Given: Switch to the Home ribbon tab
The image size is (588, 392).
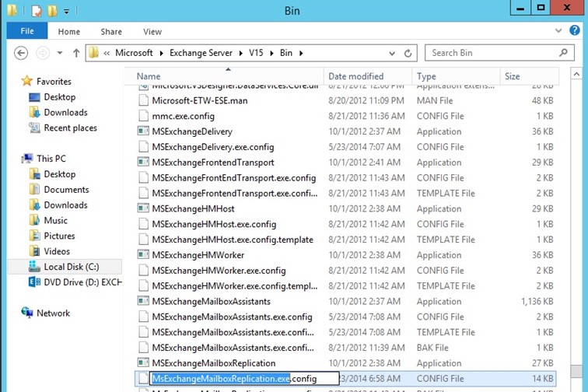Looking at the screenshot, I should pos(69,32).
